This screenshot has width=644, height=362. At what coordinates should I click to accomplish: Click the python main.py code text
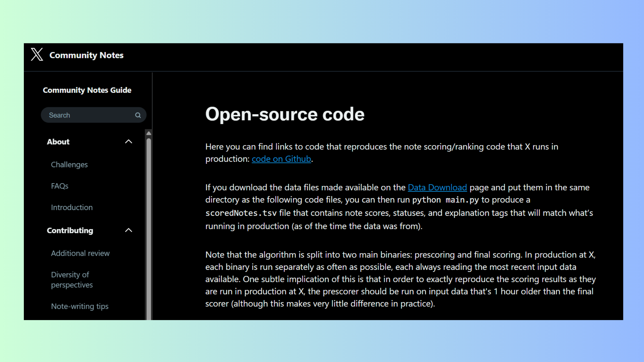[446, 200]
